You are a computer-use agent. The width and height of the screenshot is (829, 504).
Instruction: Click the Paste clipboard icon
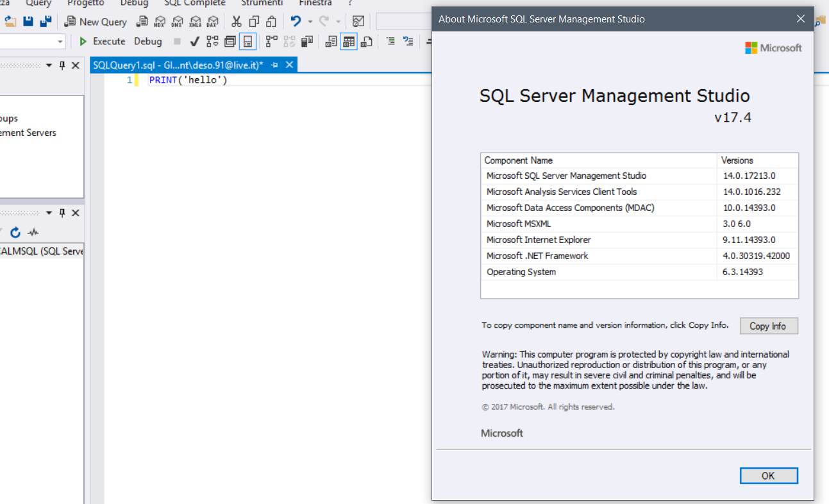(271, 21)
